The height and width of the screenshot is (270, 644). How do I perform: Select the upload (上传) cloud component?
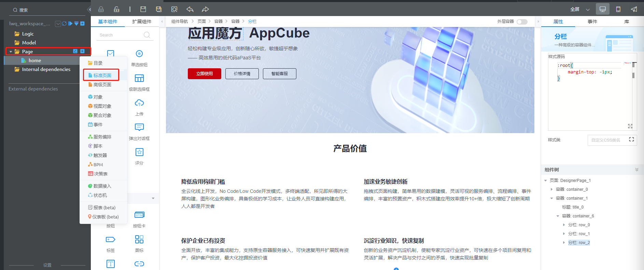139,107
